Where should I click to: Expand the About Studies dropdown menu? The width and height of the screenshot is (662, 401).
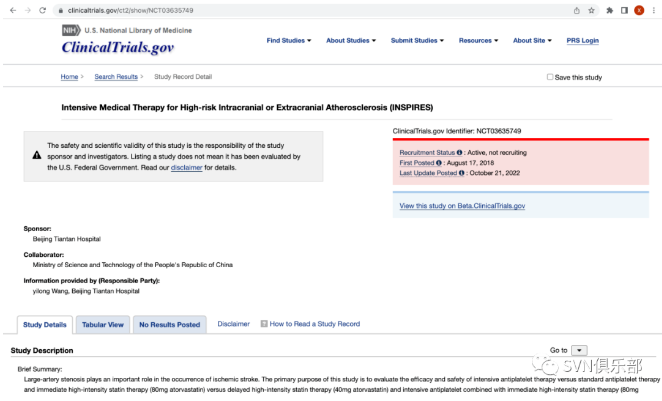(x=351, y=41)
